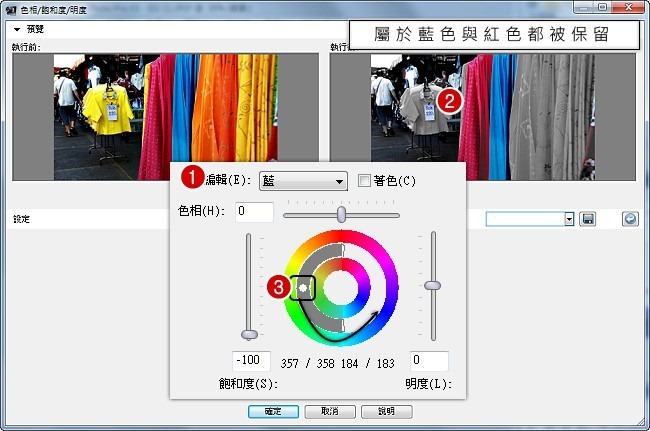Click the saturation field showing -100
The image size is (650, 431).
click(251, 361)
